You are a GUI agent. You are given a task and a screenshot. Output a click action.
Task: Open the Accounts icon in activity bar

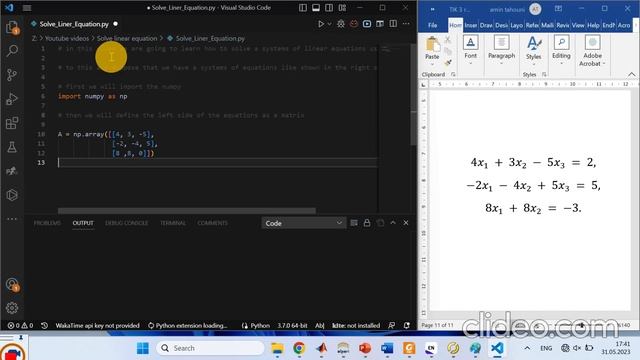click(x=12, y=284)
